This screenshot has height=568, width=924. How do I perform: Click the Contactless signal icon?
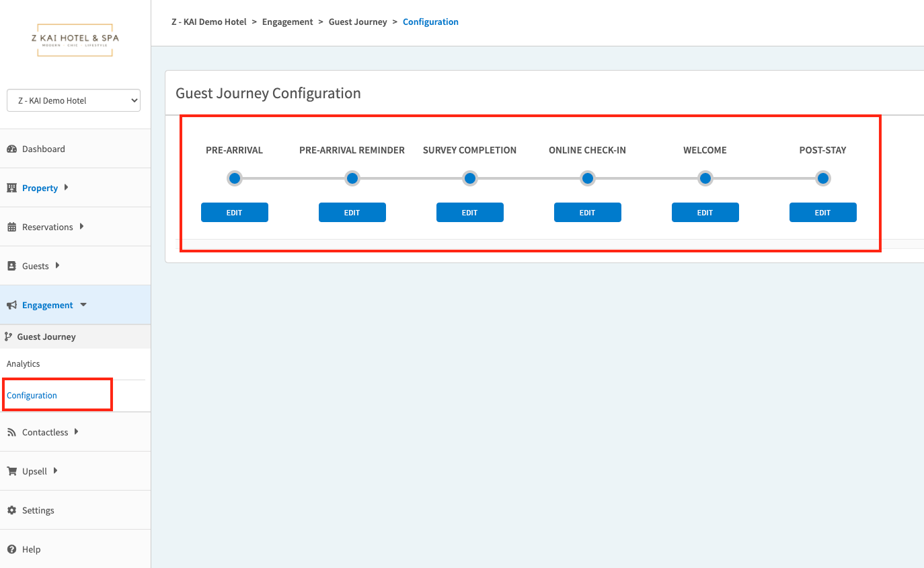point(11,433)
